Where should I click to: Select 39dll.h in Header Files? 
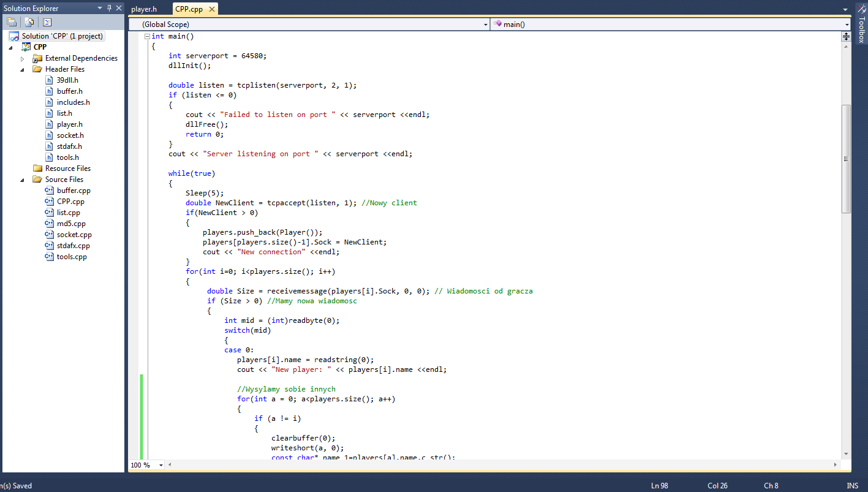tap(67, 80)
